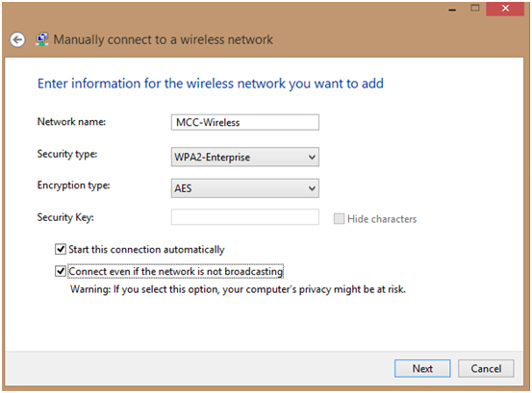Open the Security type dropdown
Screen dimensions: 532x393
click(x=245, y=157)
